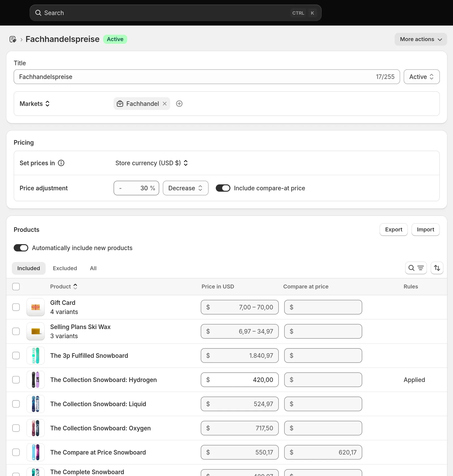Check the Collection Snowboard: Hydrogen row

pos(16,380)
